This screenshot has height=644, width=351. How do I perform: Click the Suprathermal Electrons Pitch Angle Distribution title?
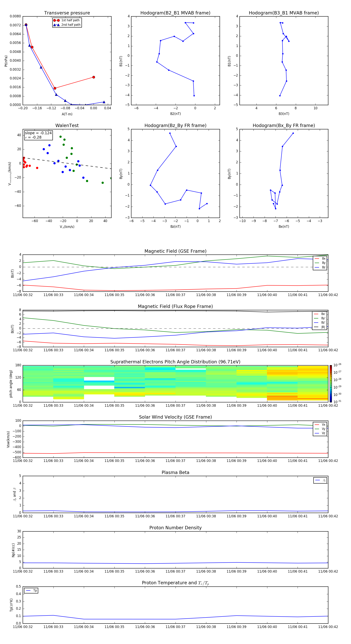(x=175, y=362)
